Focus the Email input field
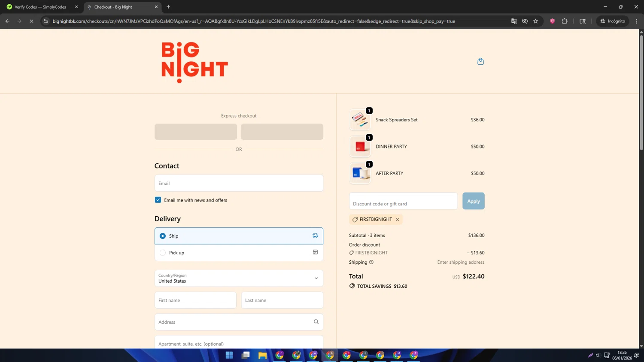The width and height of the screenshot is (644, 362). pyautogui.click(x=239, y=183)
